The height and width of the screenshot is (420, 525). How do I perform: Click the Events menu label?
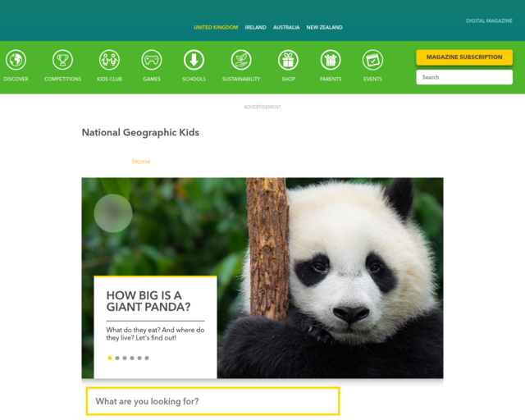pyautogui.click(x=372, y=79)
